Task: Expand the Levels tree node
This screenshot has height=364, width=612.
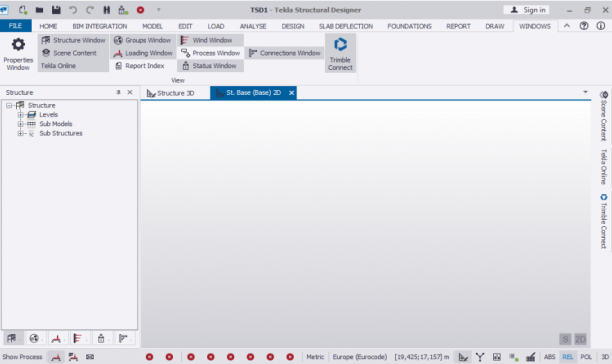Action: coord(20,115)
